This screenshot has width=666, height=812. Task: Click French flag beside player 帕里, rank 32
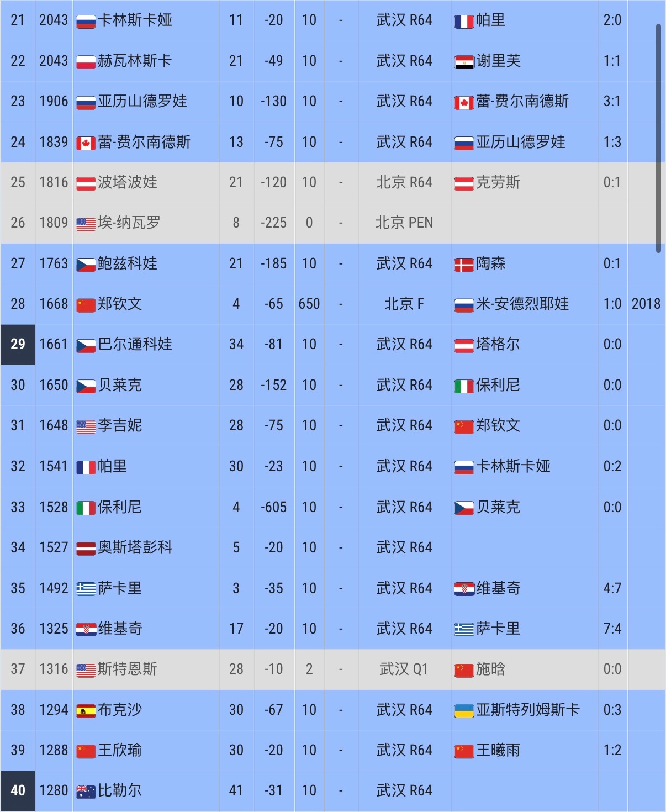click(x=86, y=468)
